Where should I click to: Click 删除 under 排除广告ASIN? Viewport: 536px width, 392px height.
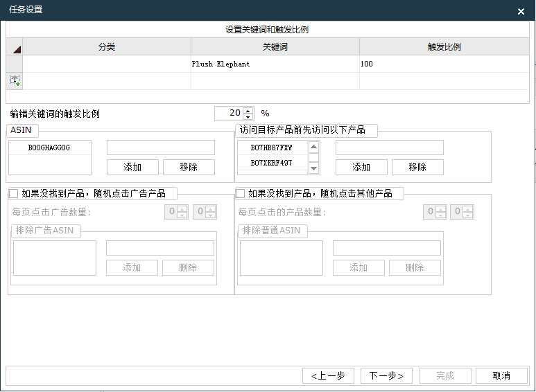point(188,268)
